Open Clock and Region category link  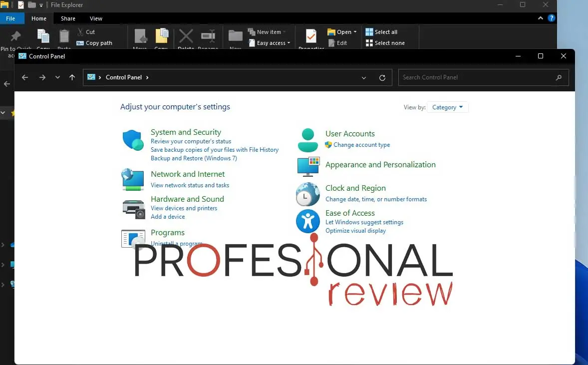355,188
